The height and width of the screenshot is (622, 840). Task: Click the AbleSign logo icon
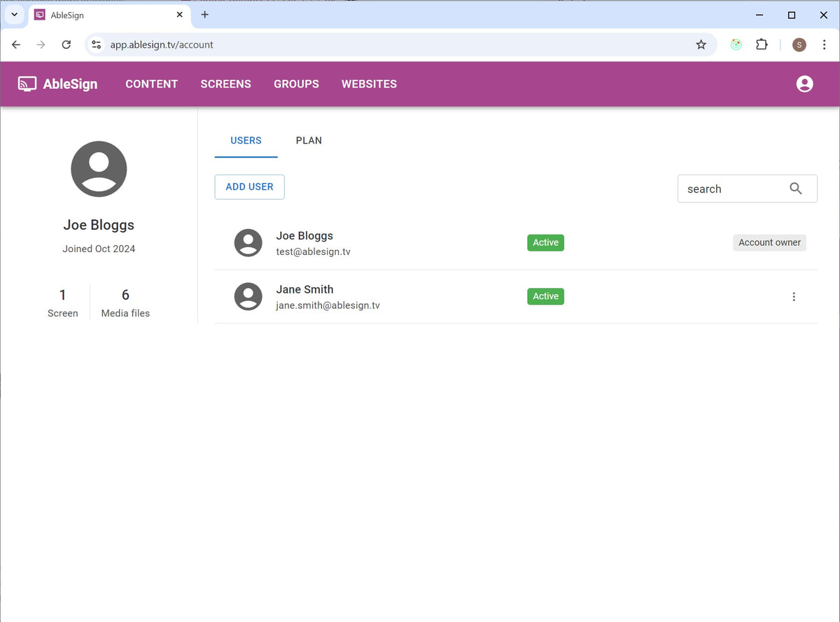(x=27, y=84)
